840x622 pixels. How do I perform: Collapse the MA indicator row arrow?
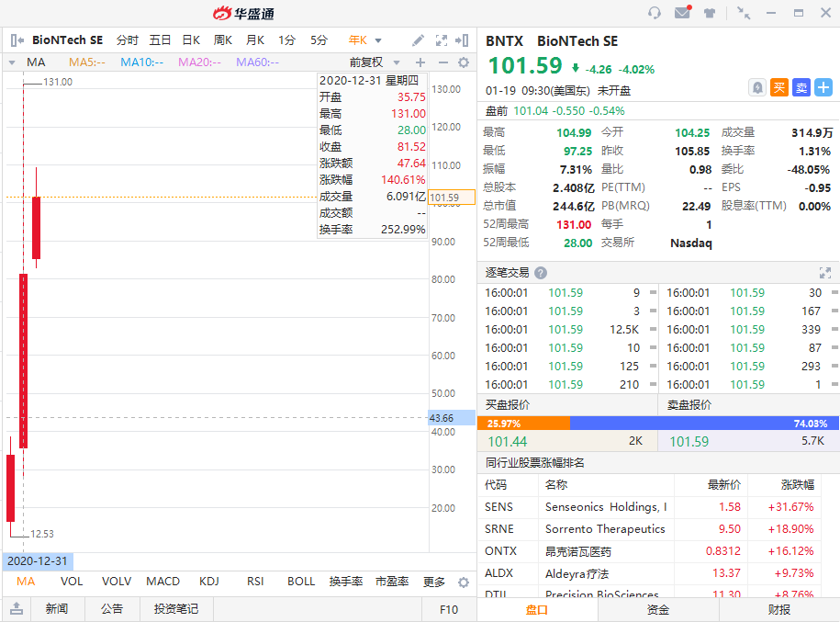tap(11, 62)
